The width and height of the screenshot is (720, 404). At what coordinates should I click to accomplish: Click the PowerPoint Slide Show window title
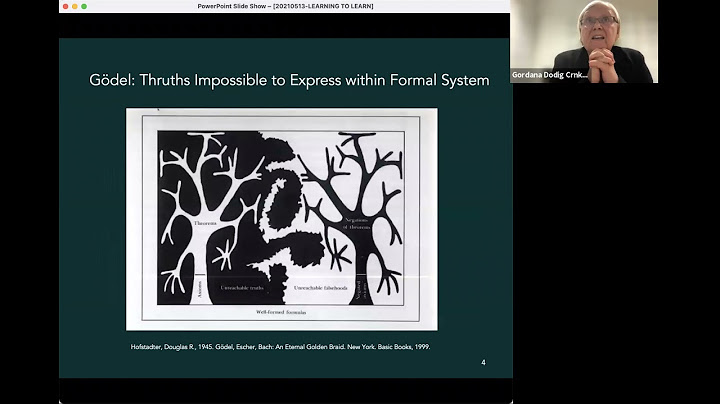point(285,6)
